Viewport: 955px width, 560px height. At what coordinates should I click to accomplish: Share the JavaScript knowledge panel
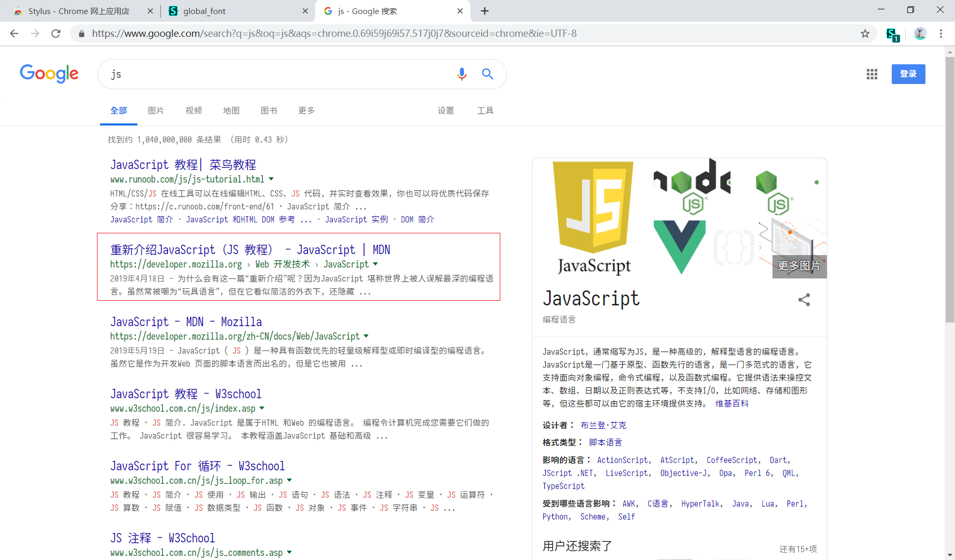pos(804,300)
